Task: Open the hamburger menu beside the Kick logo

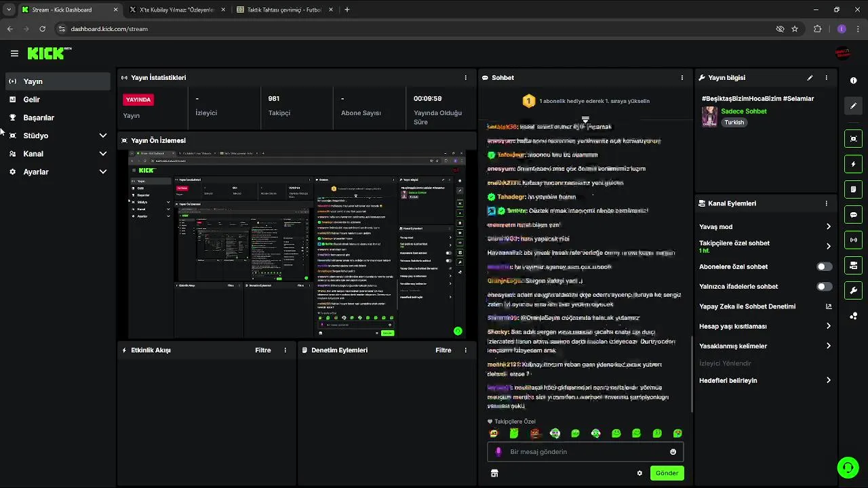Action: click(14, 53)
